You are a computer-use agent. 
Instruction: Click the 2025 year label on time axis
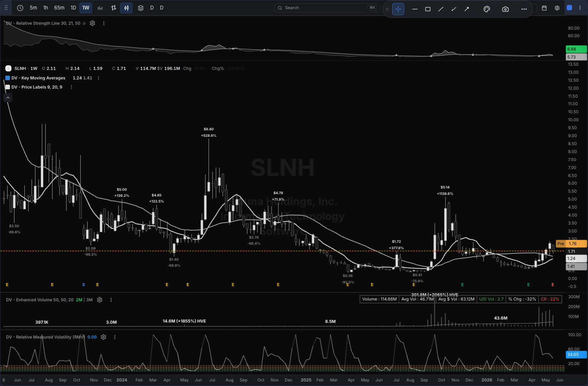point(306,380)
